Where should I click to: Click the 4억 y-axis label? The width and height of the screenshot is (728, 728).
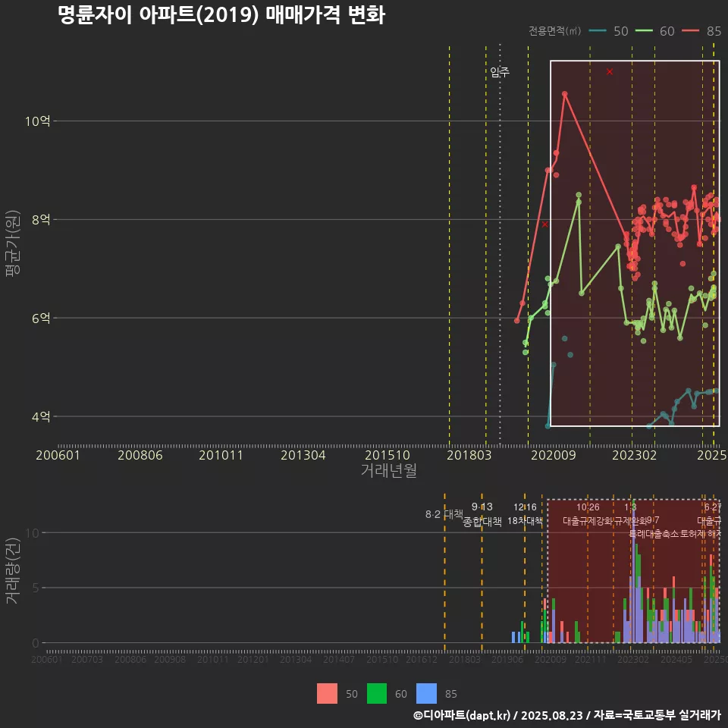pos(41,416)
